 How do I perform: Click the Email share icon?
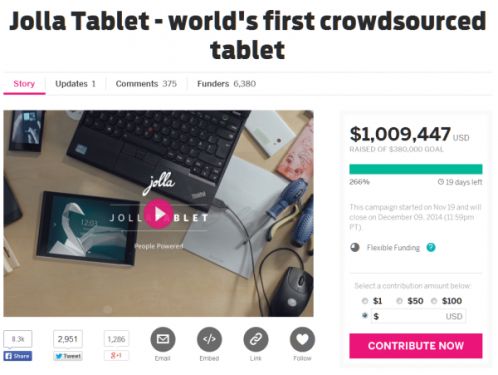tap(163, 339)
